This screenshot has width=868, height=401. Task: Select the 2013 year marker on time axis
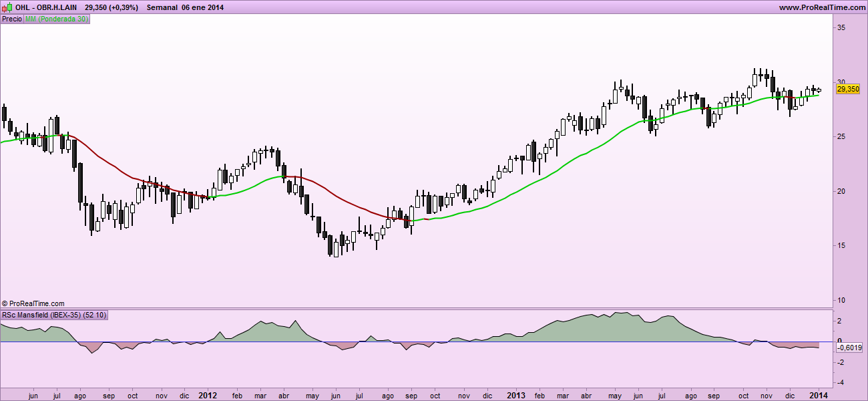click(516, 395)
